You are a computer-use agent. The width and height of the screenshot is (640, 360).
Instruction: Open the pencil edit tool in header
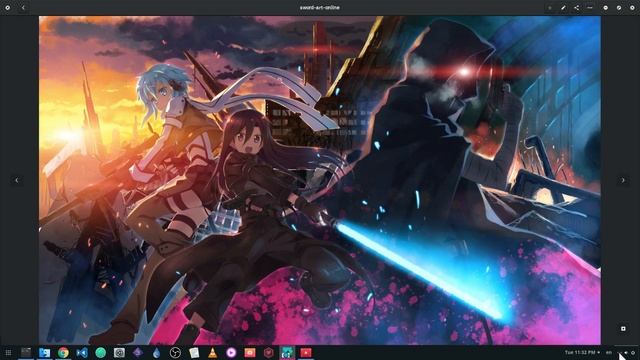(x=563, y=8)
